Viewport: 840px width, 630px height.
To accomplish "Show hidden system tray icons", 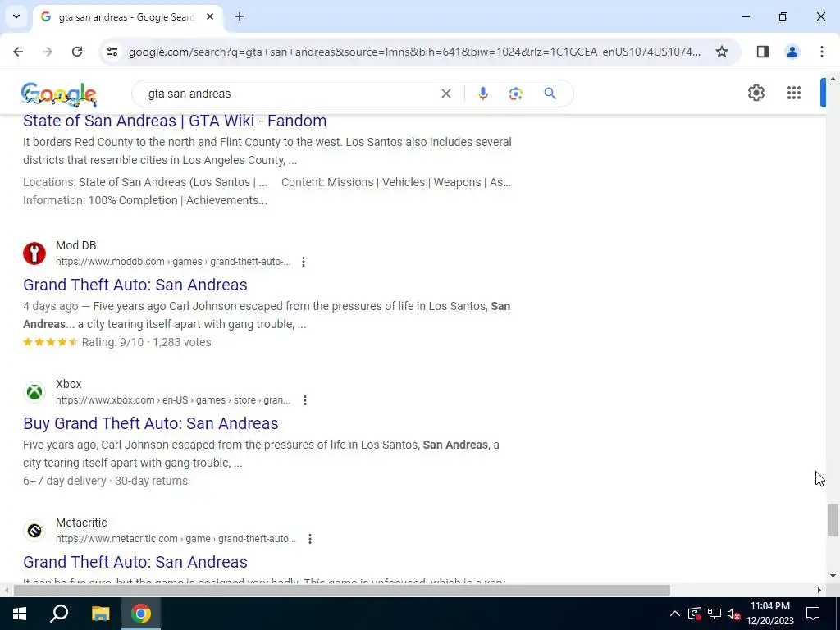I will [675, 614].
